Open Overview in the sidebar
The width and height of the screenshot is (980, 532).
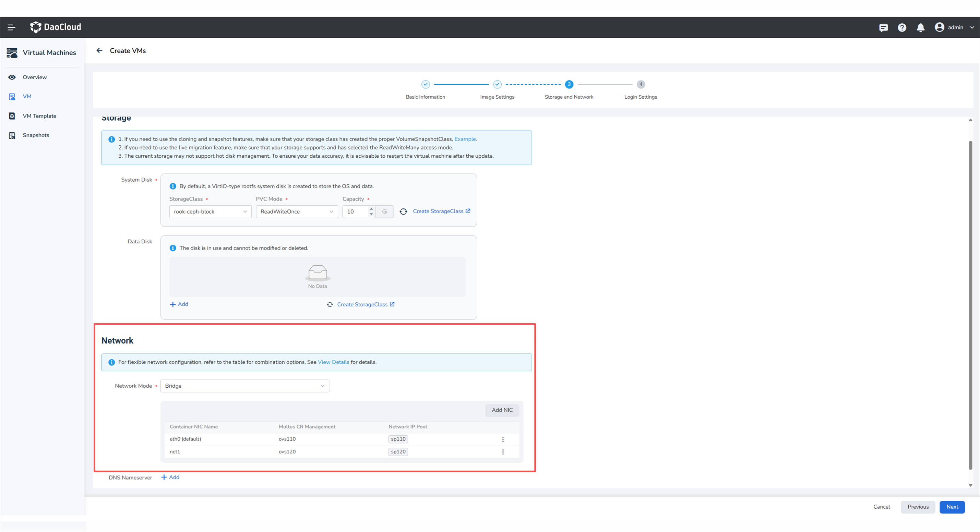click(35, 77)
